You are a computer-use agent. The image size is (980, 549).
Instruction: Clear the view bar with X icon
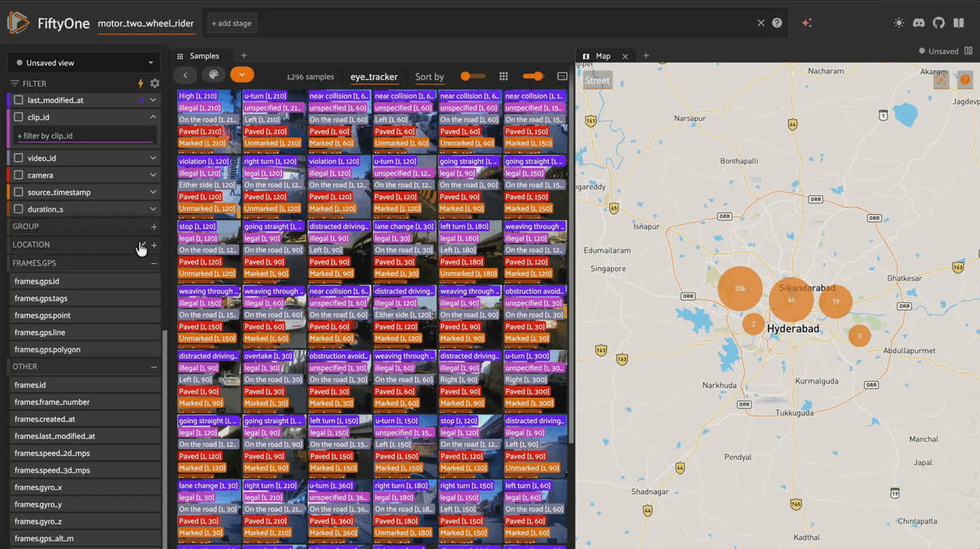[761, 23]
